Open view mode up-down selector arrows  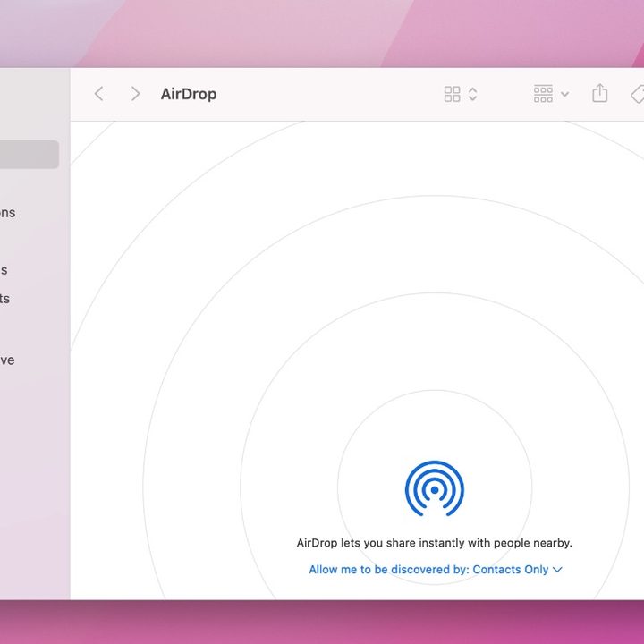tap(473, 94)
